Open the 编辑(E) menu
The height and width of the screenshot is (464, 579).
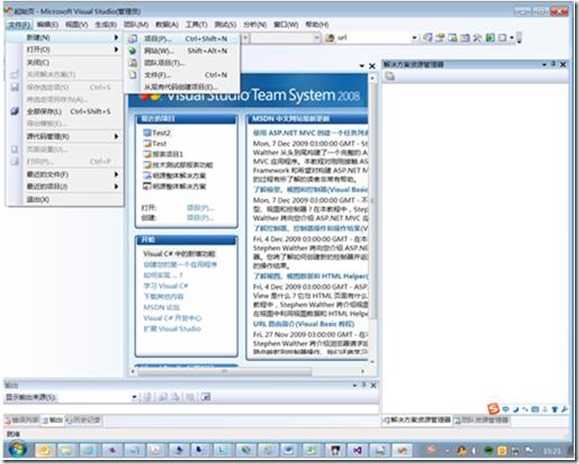click(48, 25)
